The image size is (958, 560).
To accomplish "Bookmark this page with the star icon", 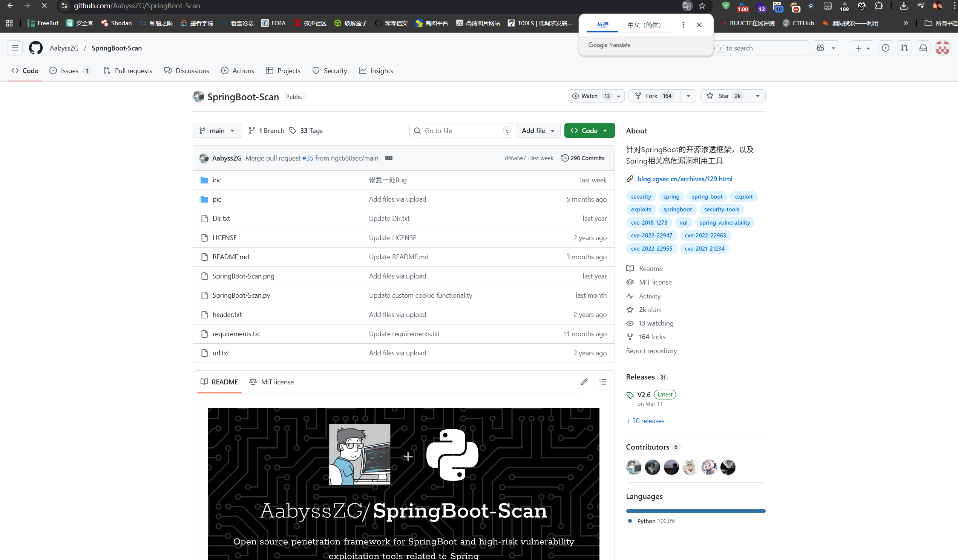I will (x=702, y=6).
